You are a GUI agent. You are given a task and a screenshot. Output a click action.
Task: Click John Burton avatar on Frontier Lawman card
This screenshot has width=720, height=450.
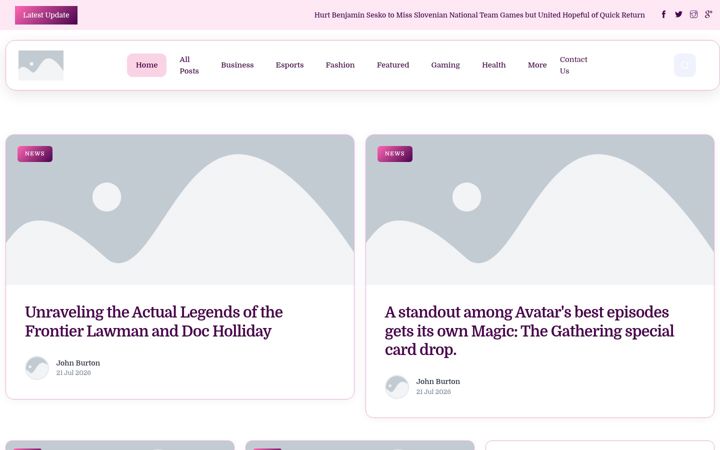click(37, 368)
